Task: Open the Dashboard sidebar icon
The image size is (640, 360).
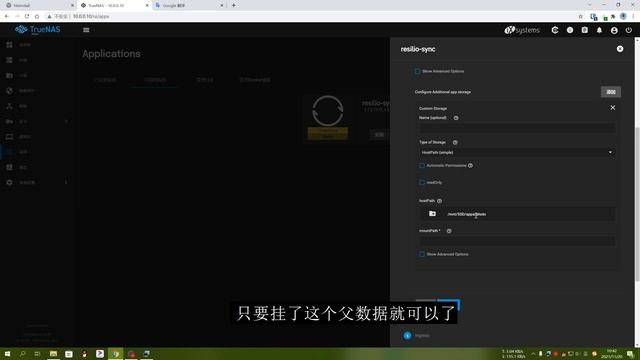Action: [x=9, y=45]
